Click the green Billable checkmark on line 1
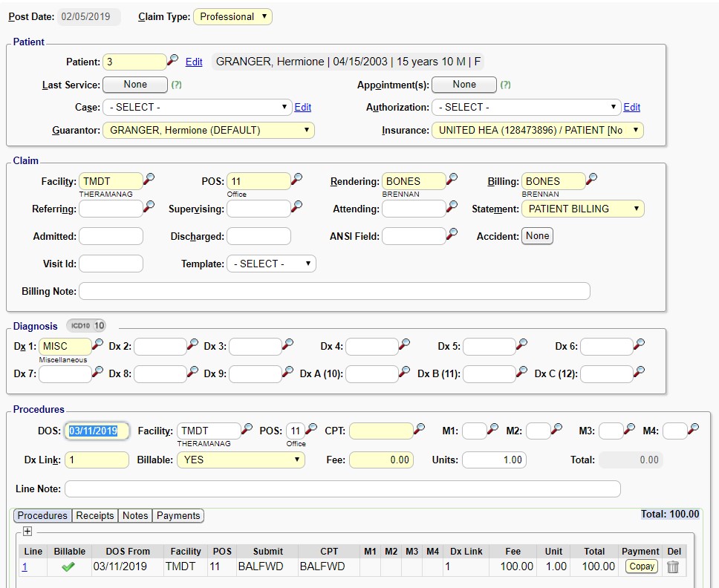Screen dimensions: 719x588 coord(68,566)
